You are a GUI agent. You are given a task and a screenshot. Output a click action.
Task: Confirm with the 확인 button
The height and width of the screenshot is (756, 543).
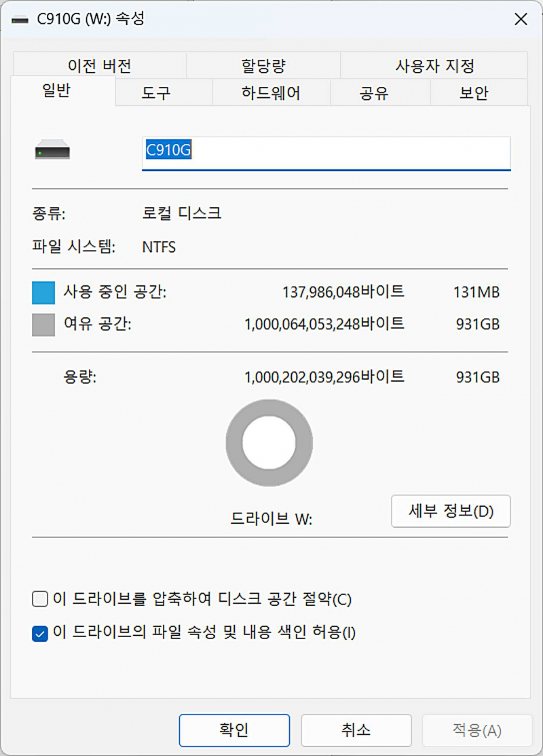pos(234,730)
